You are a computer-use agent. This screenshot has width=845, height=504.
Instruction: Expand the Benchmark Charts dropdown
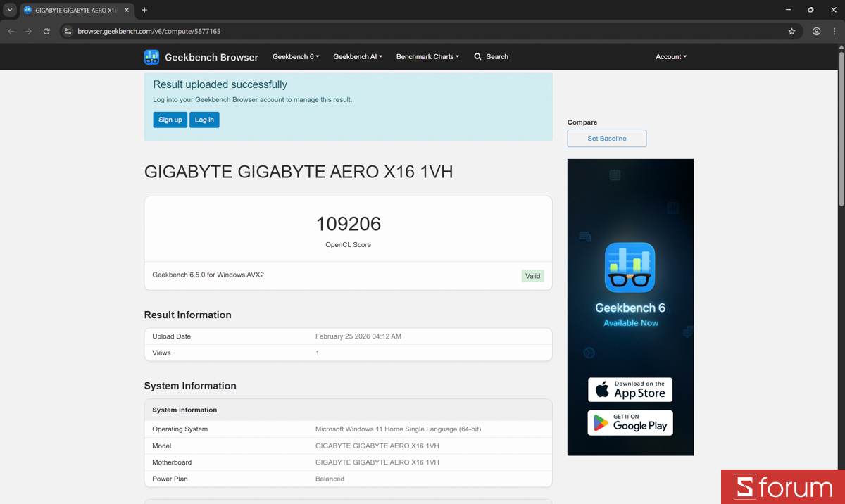[x=427, y=56]
